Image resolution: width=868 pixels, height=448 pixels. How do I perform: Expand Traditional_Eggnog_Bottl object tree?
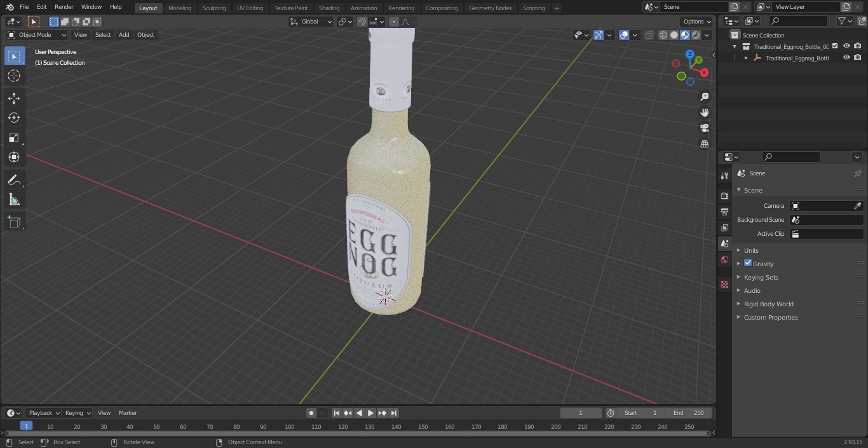coord(746,58)
